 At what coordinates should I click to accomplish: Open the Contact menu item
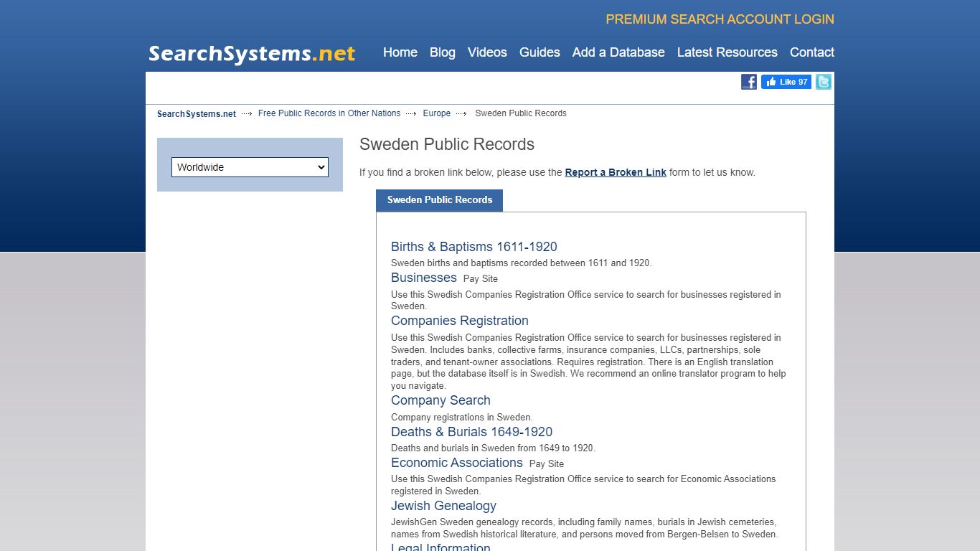click(x=812, y=52)
